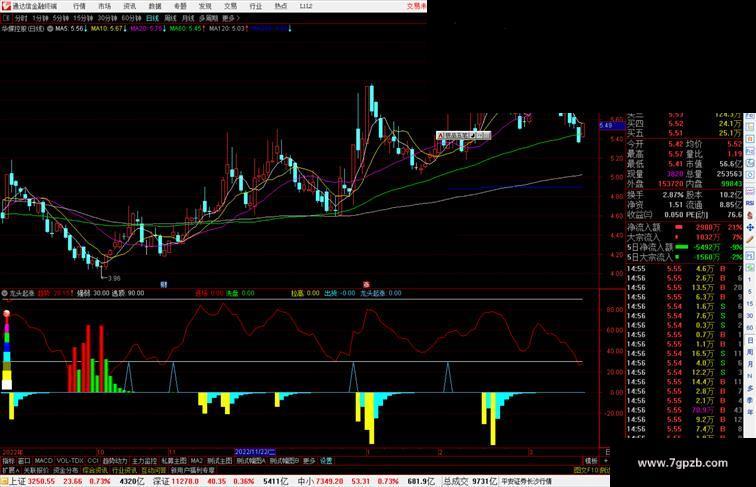
Task: Click the layout box icon left of 分时
Action: (6, 18)
